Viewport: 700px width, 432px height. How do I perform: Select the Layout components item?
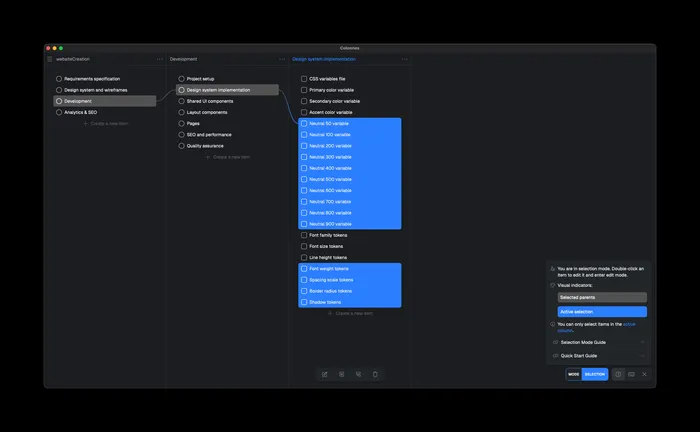[x=227, y=112]
